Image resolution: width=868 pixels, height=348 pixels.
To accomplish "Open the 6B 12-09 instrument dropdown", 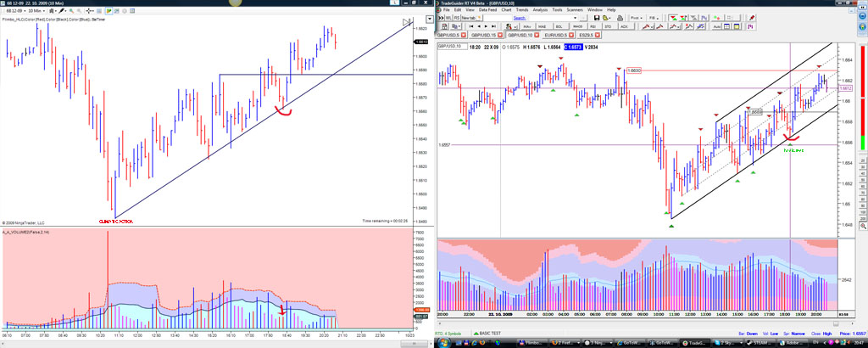I will point(17,9).
